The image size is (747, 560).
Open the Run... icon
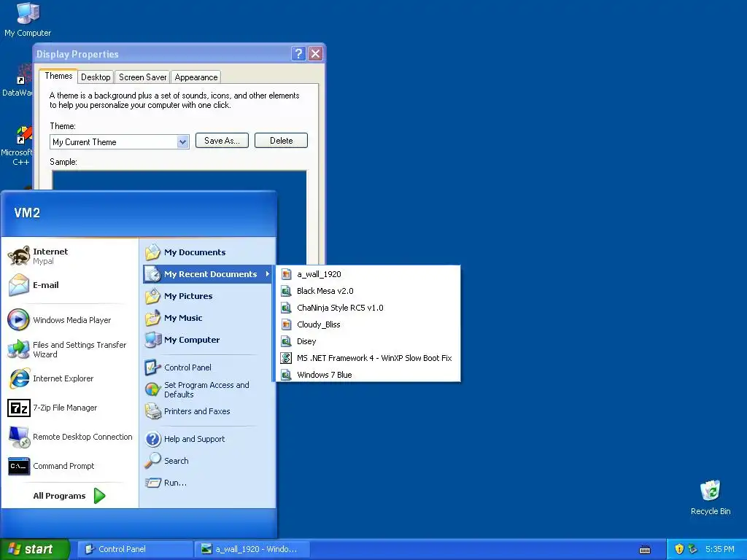tap(153, 483)
